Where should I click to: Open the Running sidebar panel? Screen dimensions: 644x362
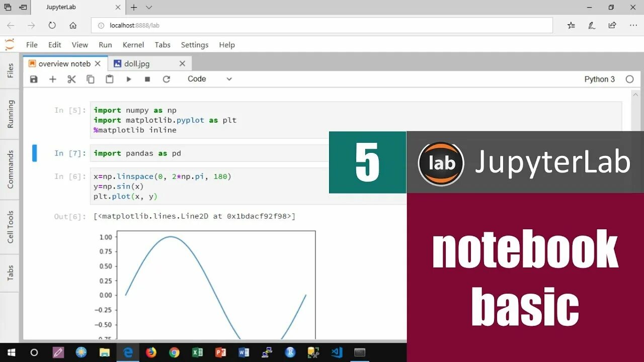click(10, 114)
